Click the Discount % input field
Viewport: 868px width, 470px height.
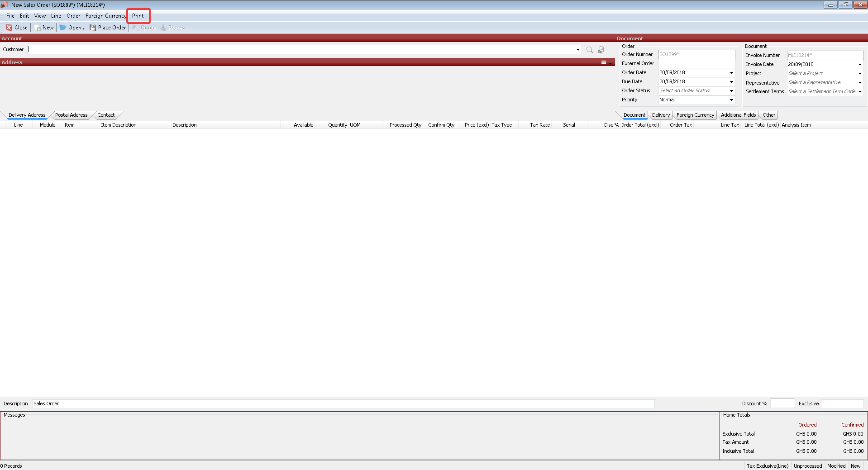click(x=782, y=404)
